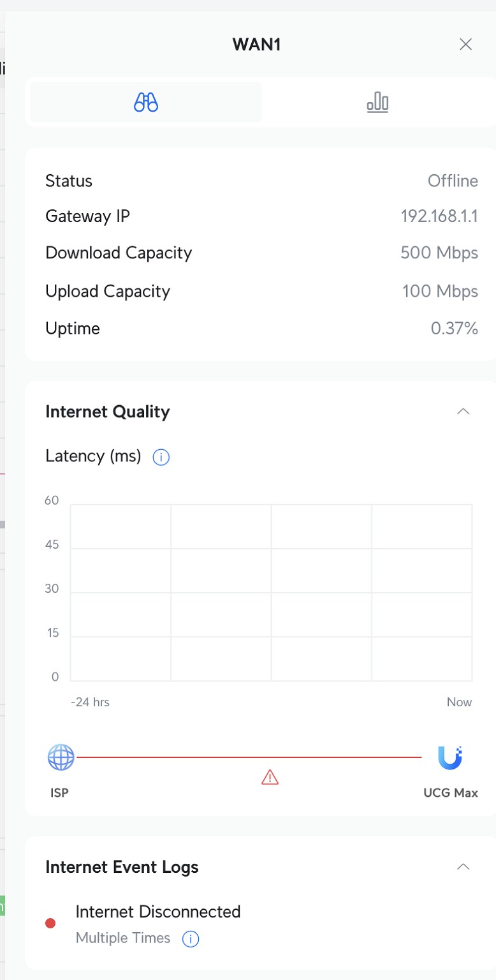
Task: Click the red ISP connection line
Action: tap(249, 757)
